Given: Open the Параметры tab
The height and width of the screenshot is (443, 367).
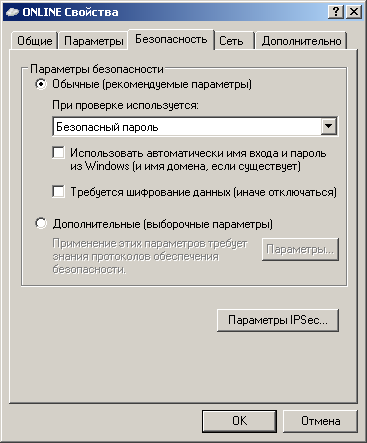Looking at the screenshot, I should click(x=94, y=41).
